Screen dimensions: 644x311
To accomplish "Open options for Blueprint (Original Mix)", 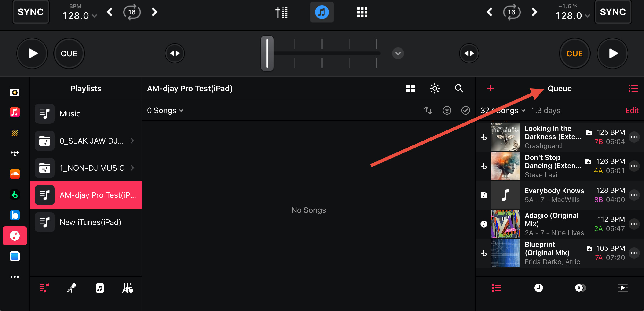I will coord(634,253).
